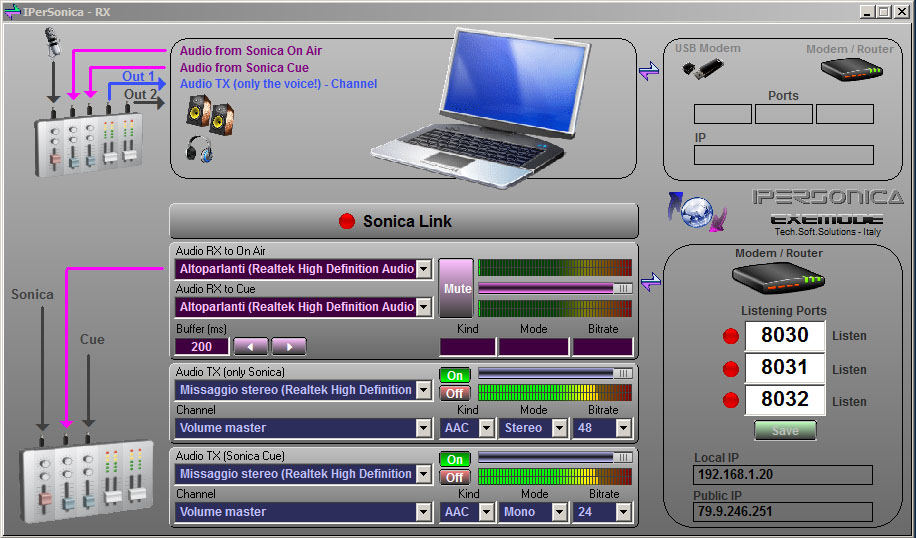
Task: Toggle the Mute button for Audio RX
Action: coord(456,289)
